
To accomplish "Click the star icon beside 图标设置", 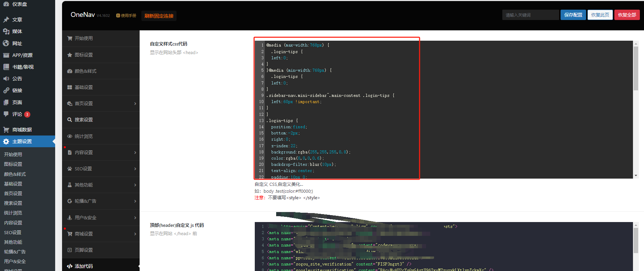I will 70,55.
